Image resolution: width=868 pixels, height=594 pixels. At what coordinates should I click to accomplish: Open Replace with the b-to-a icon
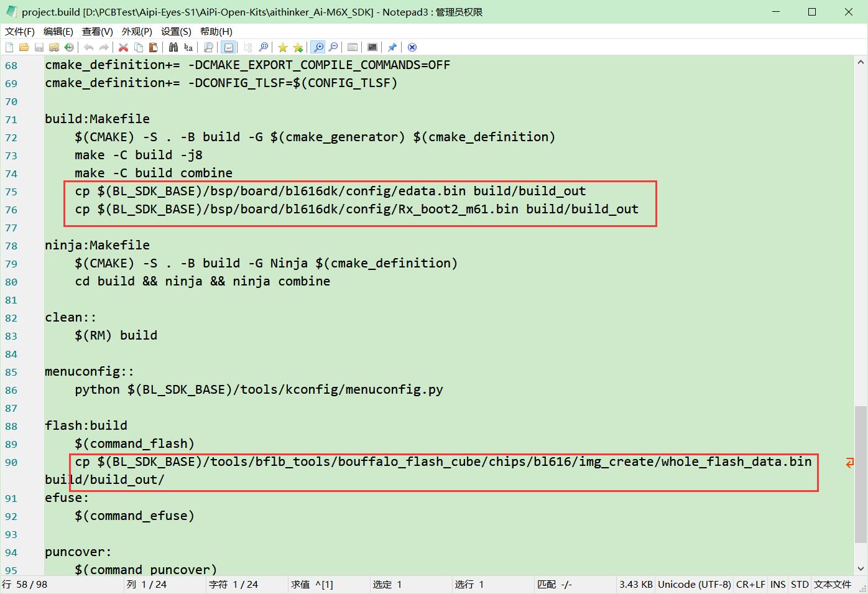[188, 47]
